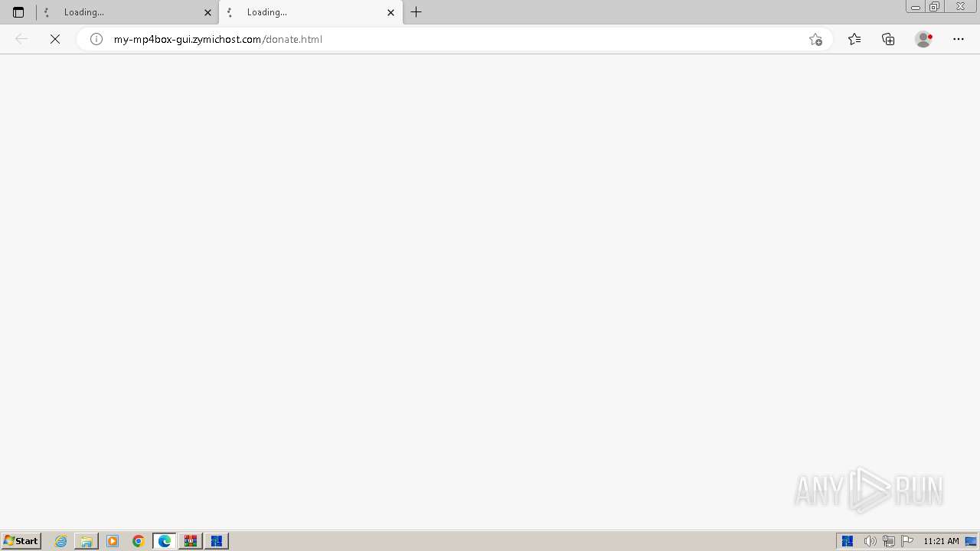The height and width of the screenshot is (551, 980).
Task: Close the second Loading tab
Action: [x=390, y=12]
